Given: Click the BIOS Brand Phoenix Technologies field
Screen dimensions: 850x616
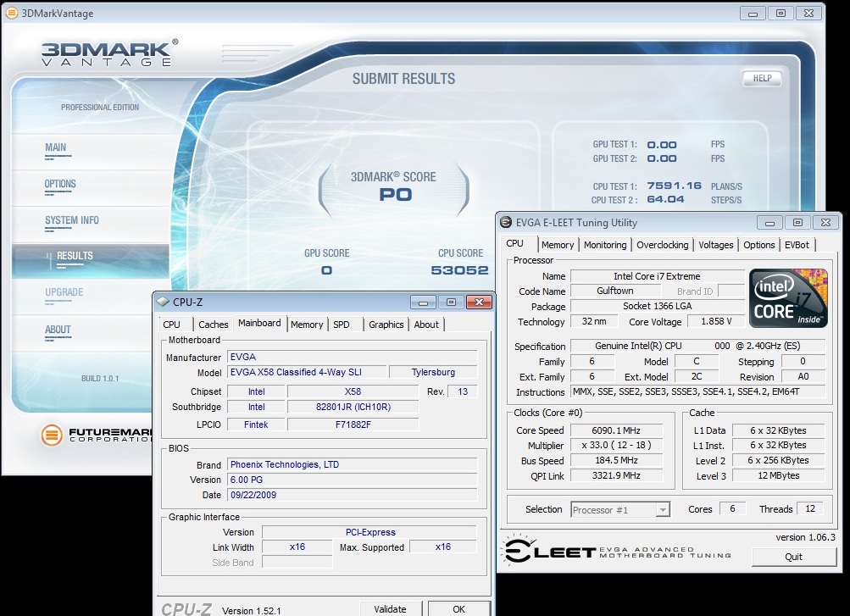Looking at the screenshot, I should point(353,464).
